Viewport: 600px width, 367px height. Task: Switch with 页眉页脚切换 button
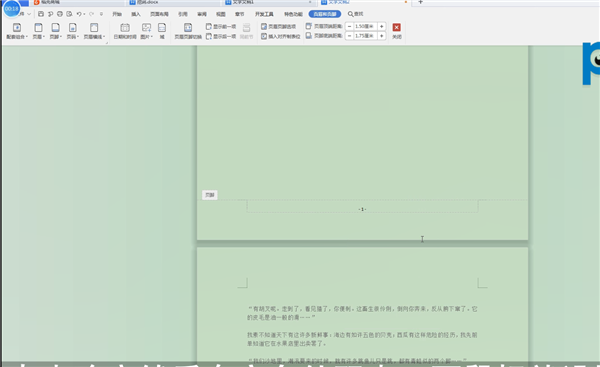(188, 31)
